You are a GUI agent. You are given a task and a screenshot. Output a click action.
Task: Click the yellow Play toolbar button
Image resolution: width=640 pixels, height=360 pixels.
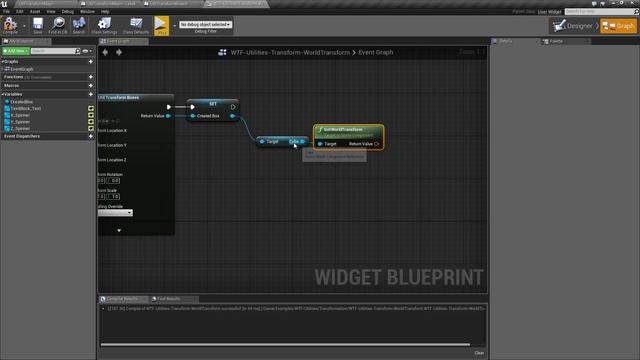click(162, 25)
